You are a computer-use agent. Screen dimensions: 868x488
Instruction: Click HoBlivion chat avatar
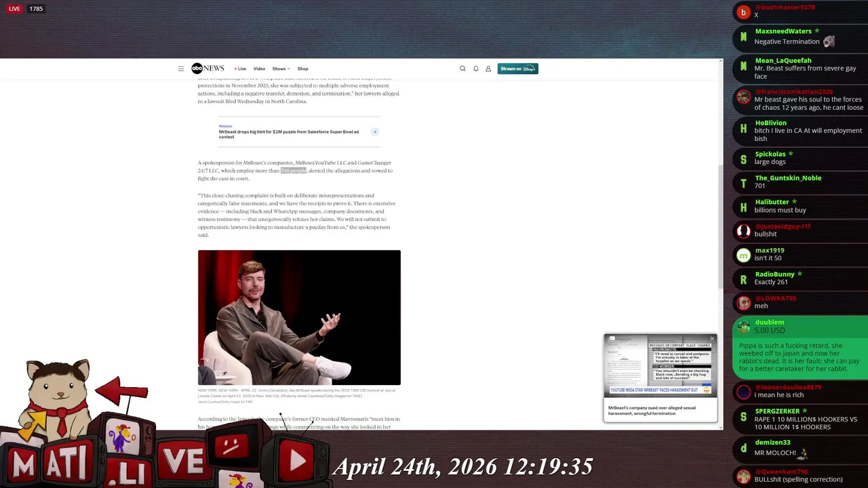(x=744, y=128)
